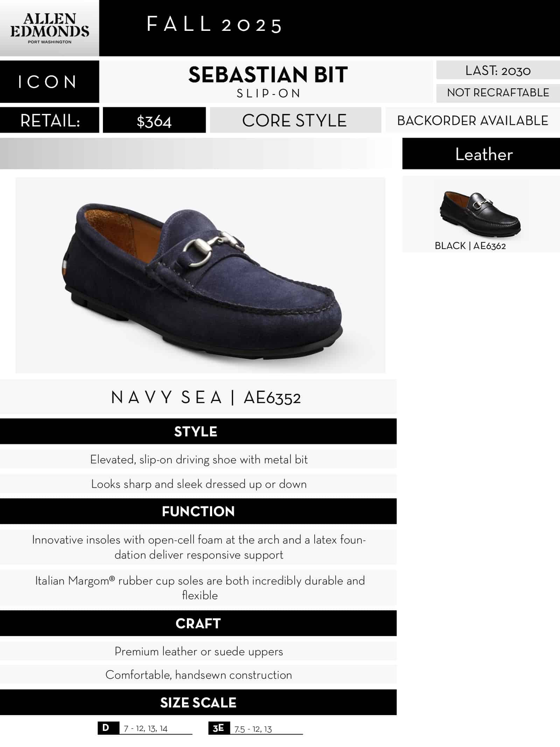The height and width of the screenshot is (747, 560).
Task: Click the 3E width size badge
Action: 218,728
